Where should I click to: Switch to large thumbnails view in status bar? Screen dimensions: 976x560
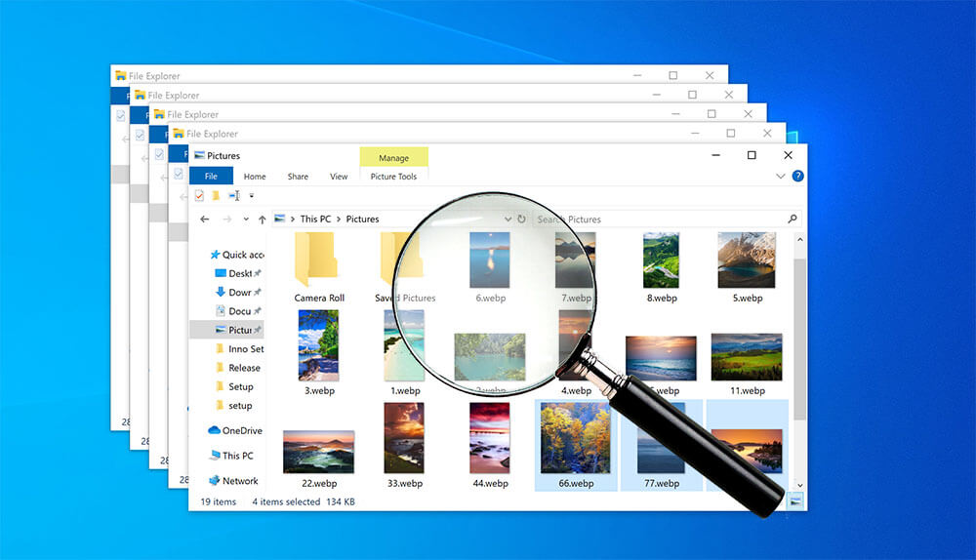(797, 501)
